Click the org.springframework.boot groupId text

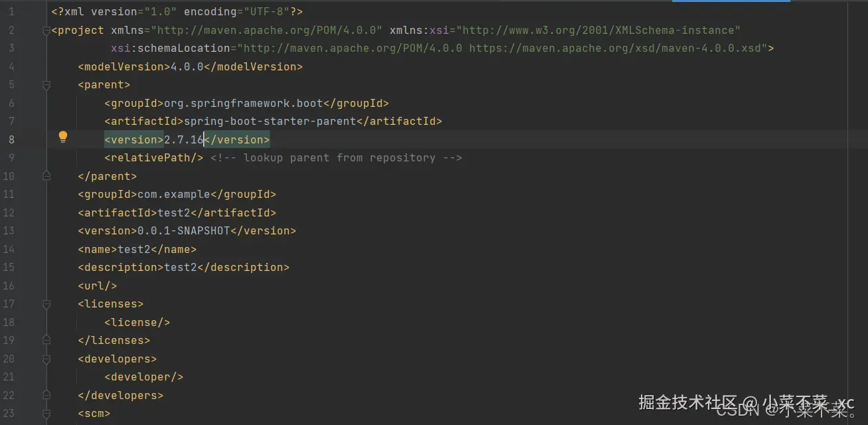tap(243, 103)
